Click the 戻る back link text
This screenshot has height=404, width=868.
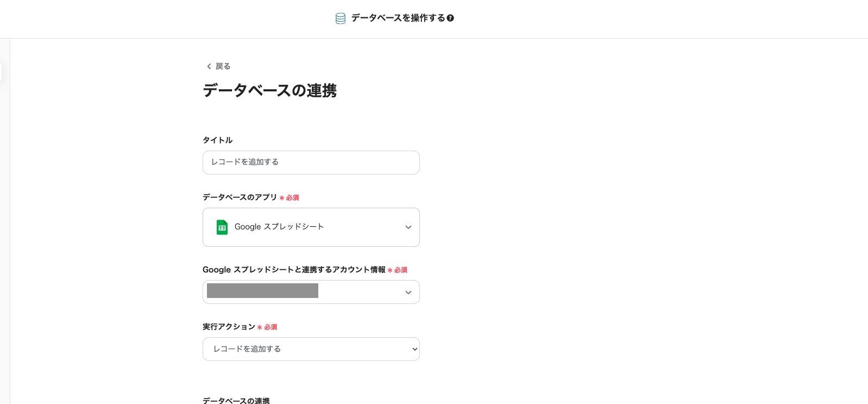[223, 66]
